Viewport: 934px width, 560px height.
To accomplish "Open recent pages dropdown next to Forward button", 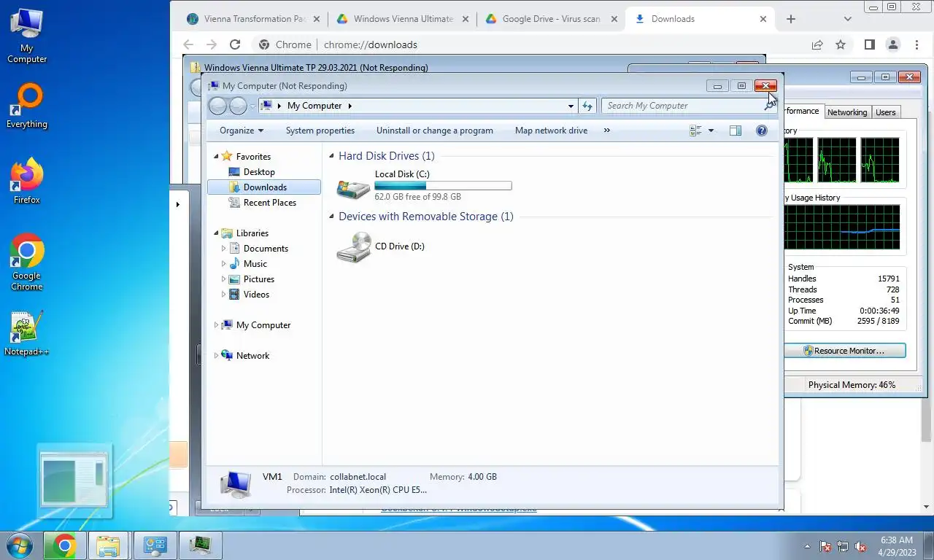I will (x=252, y=106).
